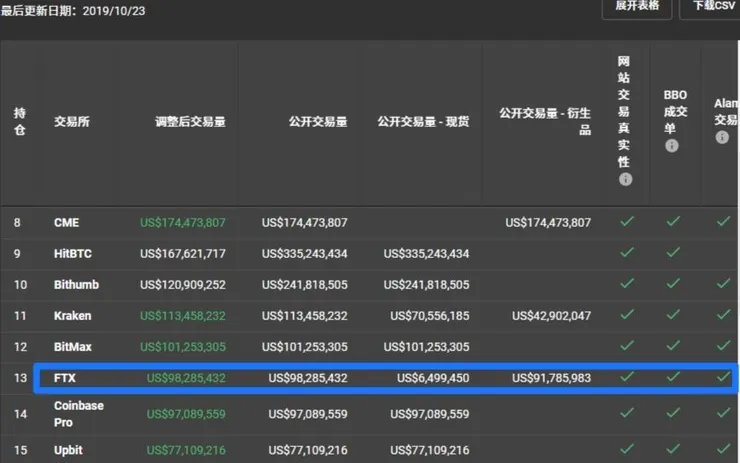Open the Bithumb exchange link
740x463 pixels.
pos(76,285)
